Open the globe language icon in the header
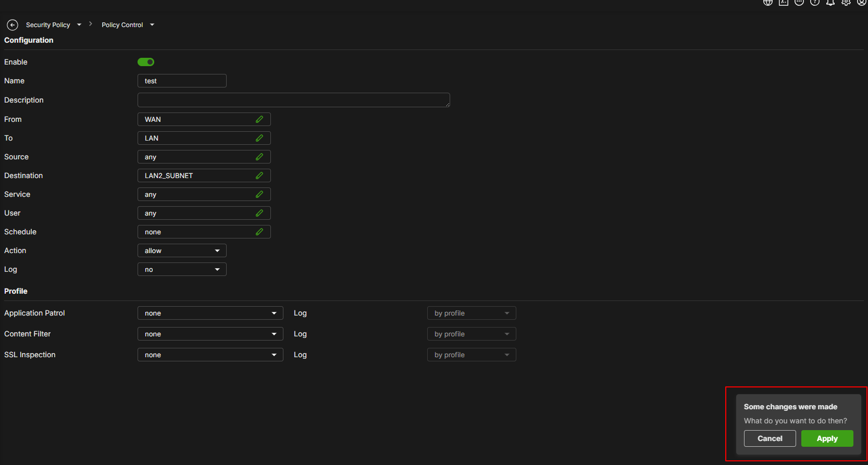The height and width of the screenshot is (465, 868). 768,2
